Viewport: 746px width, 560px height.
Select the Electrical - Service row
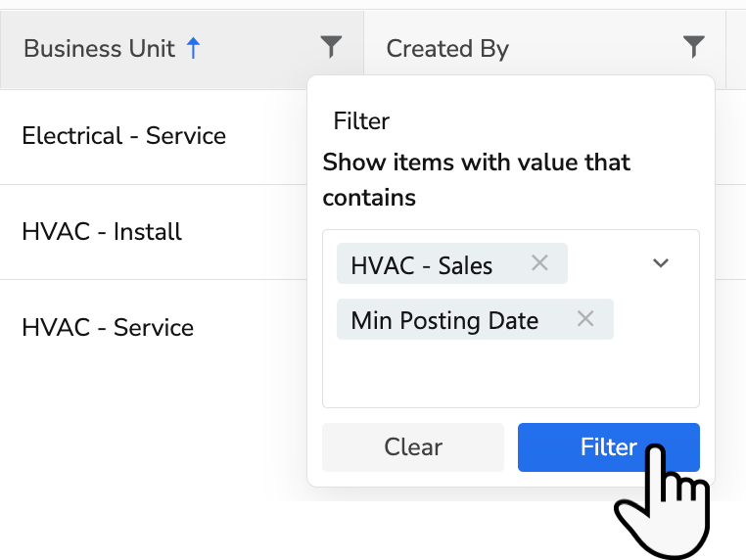point(124,136)
